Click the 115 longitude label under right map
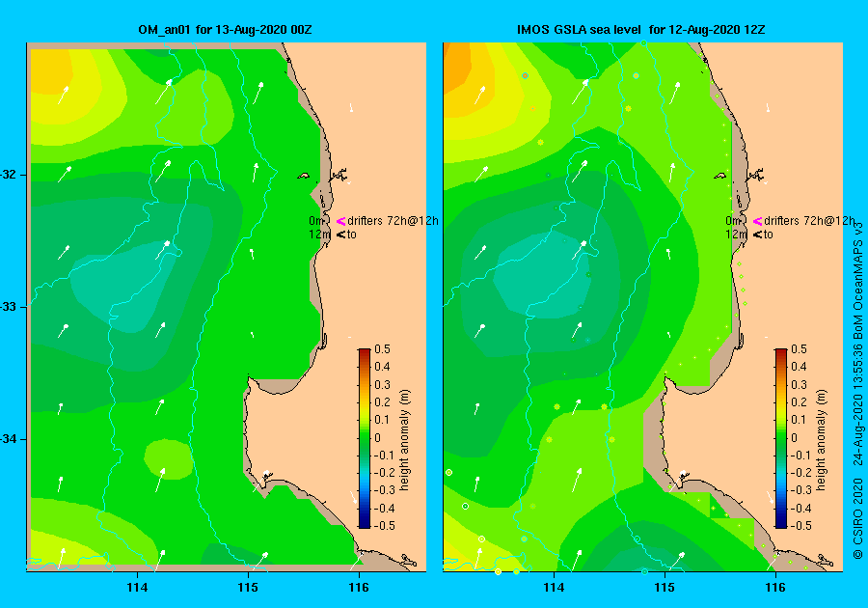The image size is (868, 608). click(x=665, y=588)
